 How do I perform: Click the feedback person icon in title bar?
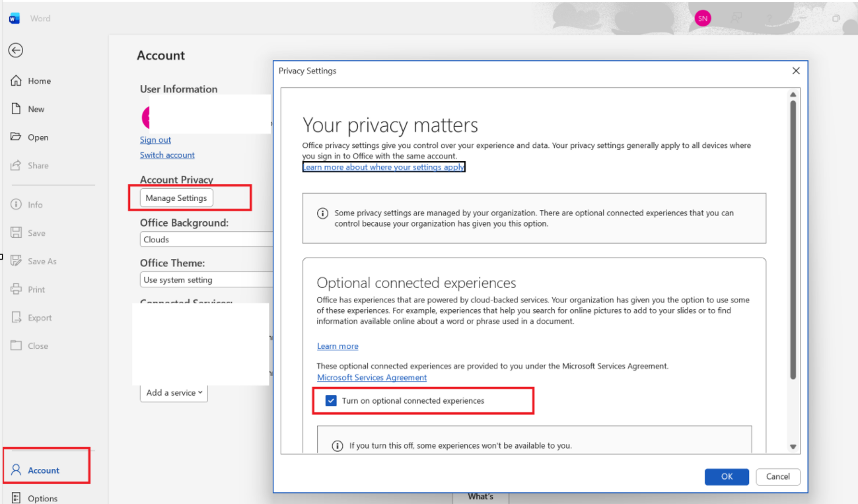pos(738,18)
